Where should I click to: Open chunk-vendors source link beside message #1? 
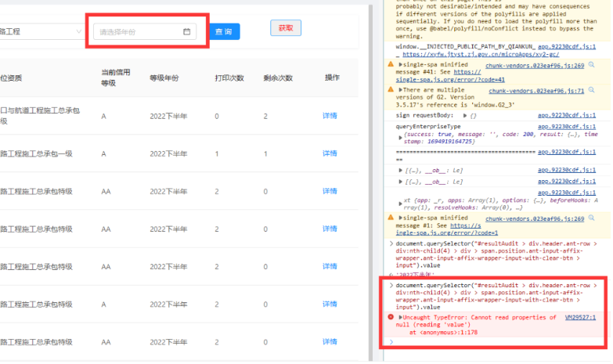pyautogui.click(x=535, y=219)
